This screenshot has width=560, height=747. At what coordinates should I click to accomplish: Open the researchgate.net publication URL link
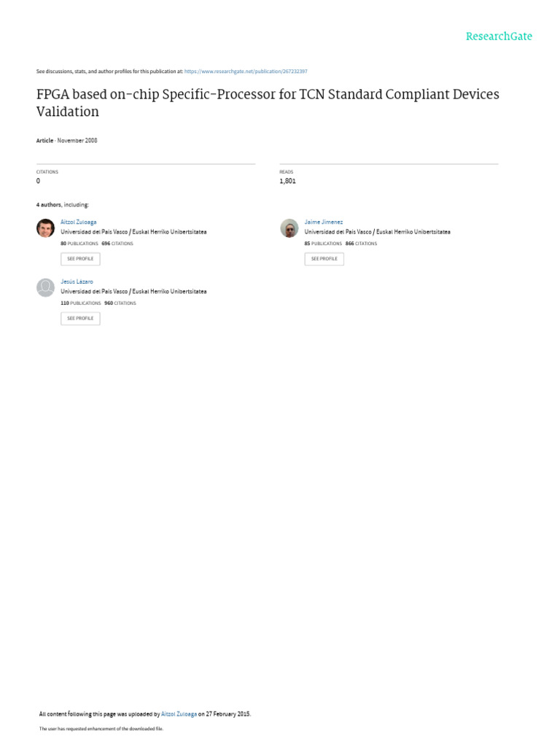point(246,71)
